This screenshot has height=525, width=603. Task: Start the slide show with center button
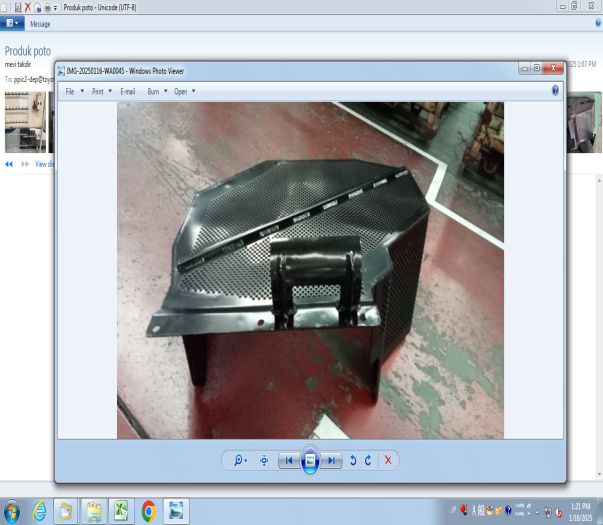click(x=310, y=460)
